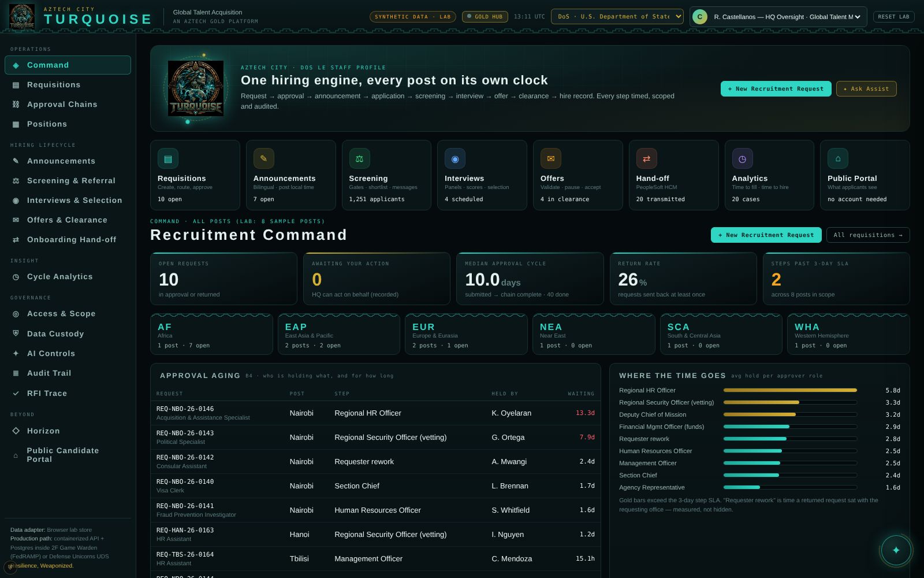
Task: Open Onboarding Hand-off in sidebar
Action: [x=68, y=240]
